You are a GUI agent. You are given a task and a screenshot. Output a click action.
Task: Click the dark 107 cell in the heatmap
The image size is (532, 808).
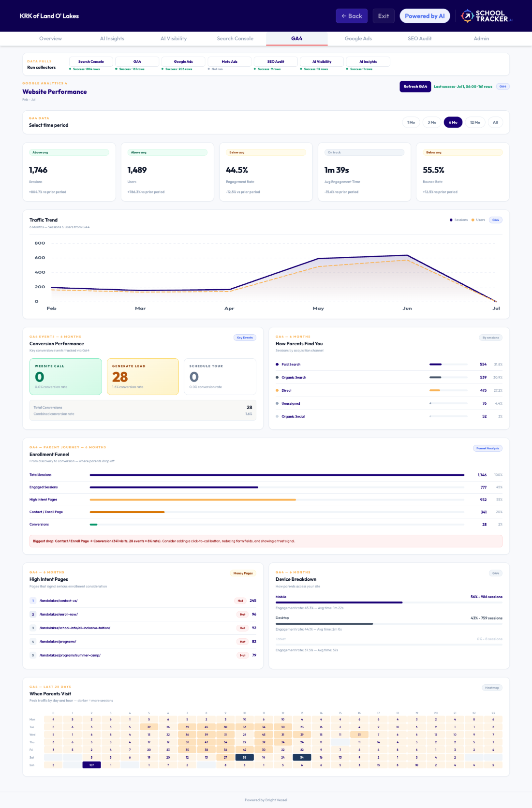pos(91,765)
